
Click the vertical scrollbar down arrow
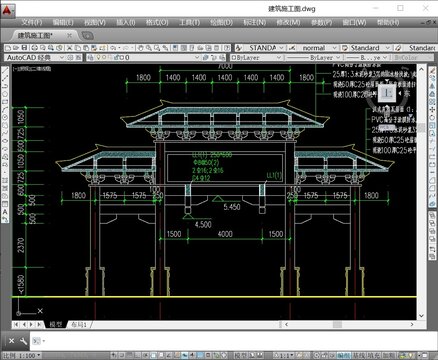[421, 315]
